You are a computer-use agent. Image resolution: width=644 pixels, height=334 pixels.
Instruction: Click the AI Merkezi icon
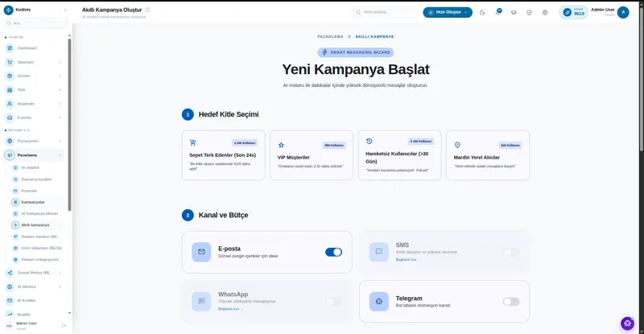[x=10, y=287]
